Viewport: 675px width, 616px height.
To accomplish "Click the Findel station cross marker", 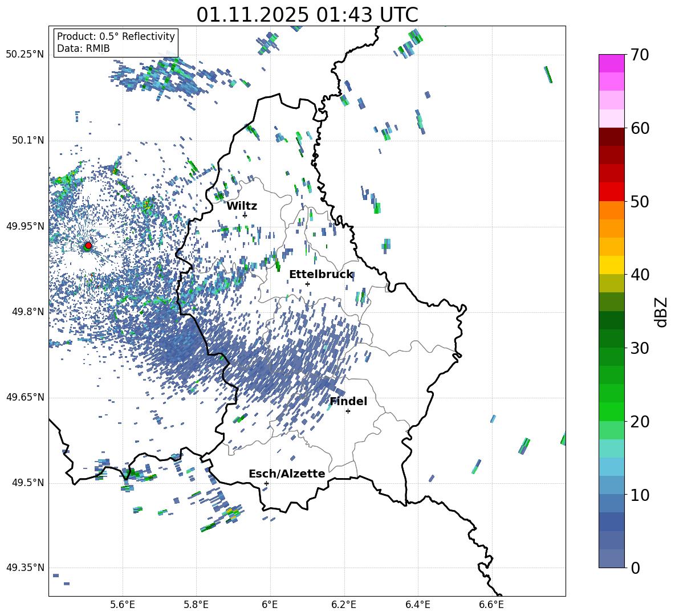I will coord(348,411).
